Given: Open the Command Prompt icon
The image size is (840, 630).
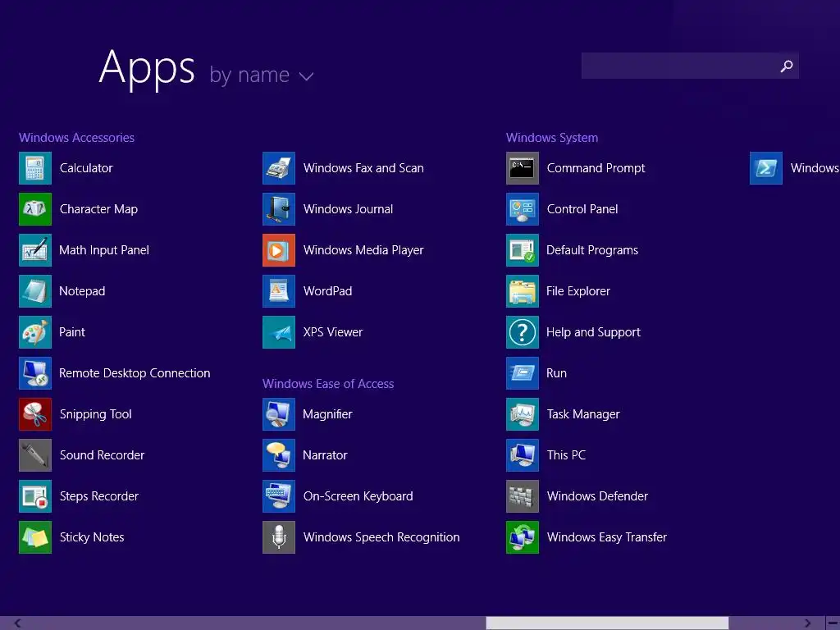Looking at the screenshot, I should (523, 168).
